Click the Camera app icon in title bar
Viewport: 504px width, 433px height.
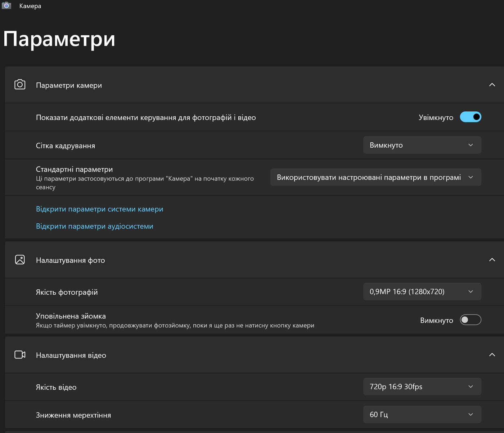click(6, 6)
